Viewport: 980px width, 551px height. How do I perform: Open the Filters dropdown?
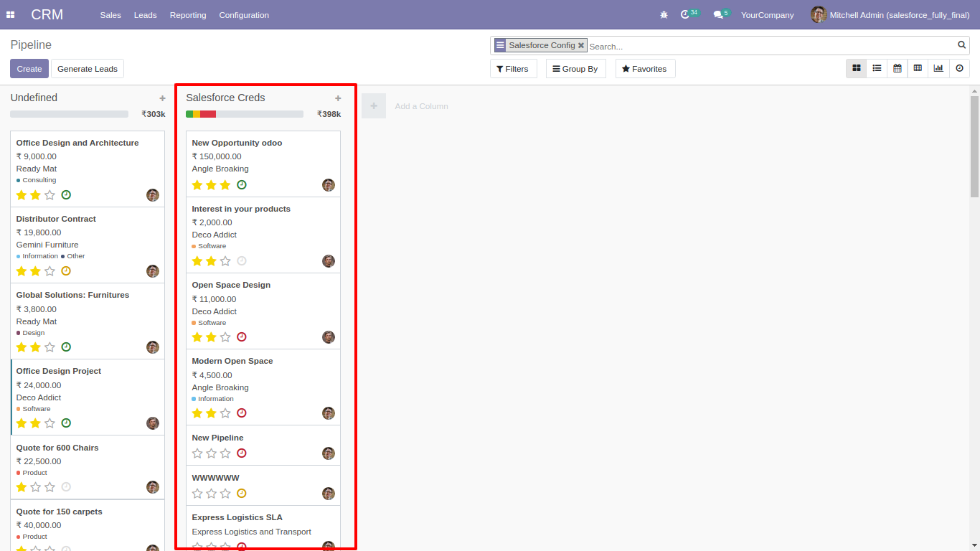click(x=513, y=69)
